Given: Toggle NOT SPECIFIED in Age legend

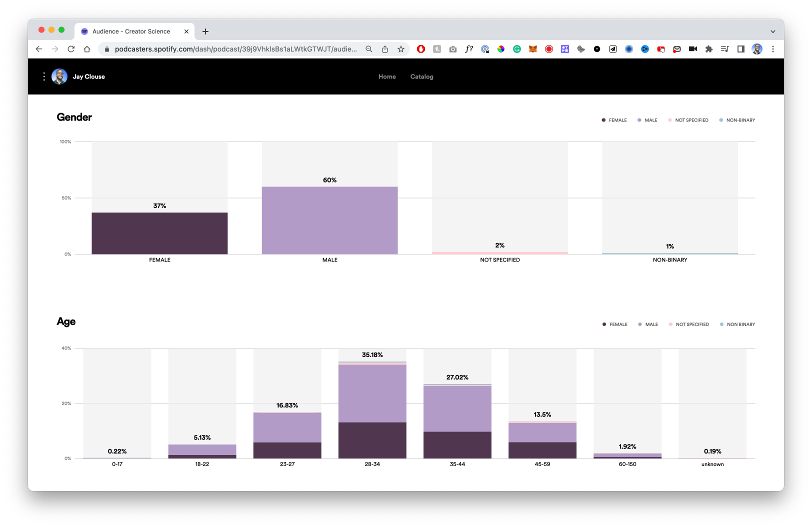Looking at the screenshot, I should pos(689,324).
